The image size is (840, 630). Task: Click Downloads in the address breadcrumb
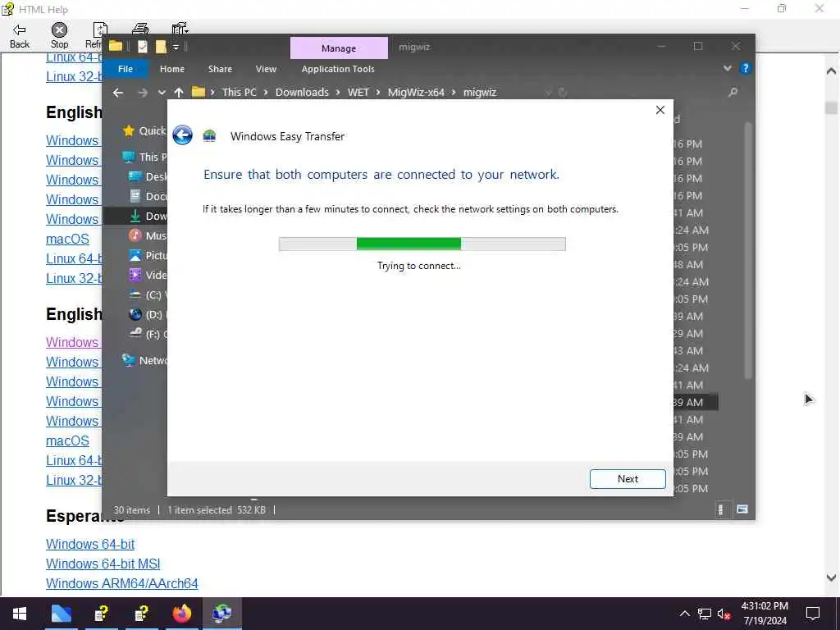point(302,92)
